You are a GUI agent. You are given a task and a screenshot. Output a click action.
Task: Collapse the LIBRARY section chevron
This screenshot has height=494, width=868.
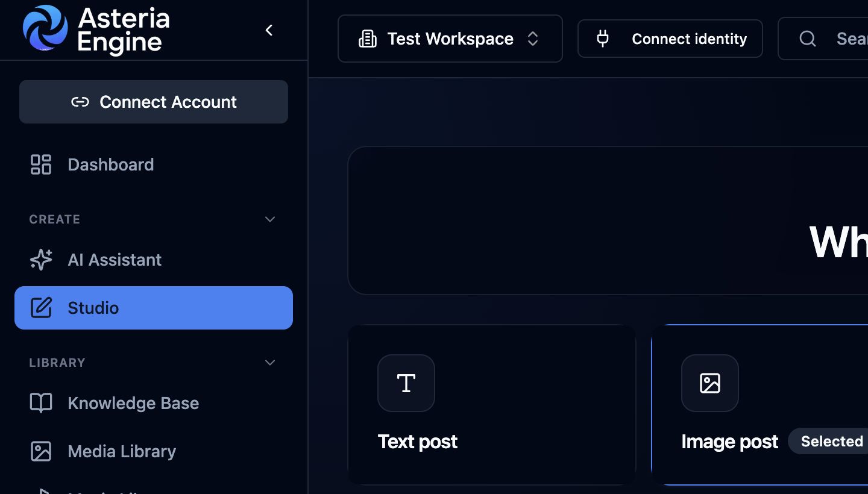pos(270,363)
